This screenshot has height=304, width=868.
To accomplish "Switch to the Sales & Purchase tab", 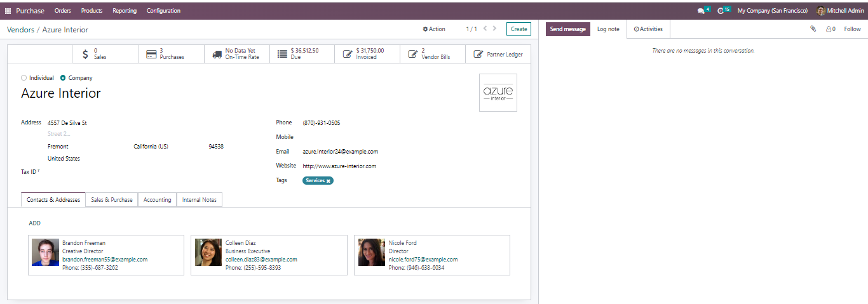I will 112,200.
